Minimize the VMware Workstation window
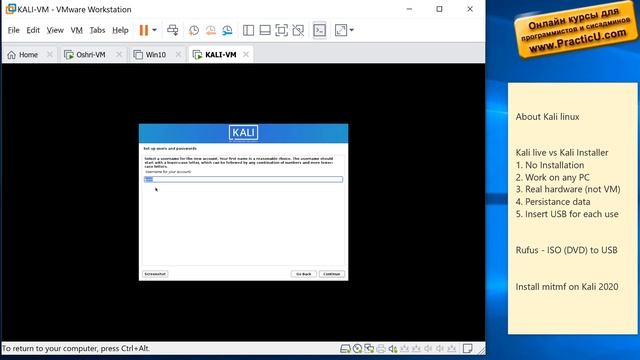This screenshot has height=360, width=640. pyautogui.click(x=409, y=9)
